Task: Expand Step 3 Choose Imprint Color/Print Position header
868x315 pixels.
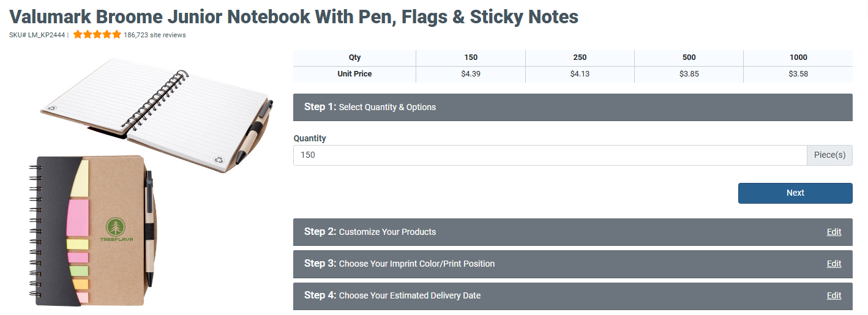Action: pyautogui.click(x=551, y=264)
